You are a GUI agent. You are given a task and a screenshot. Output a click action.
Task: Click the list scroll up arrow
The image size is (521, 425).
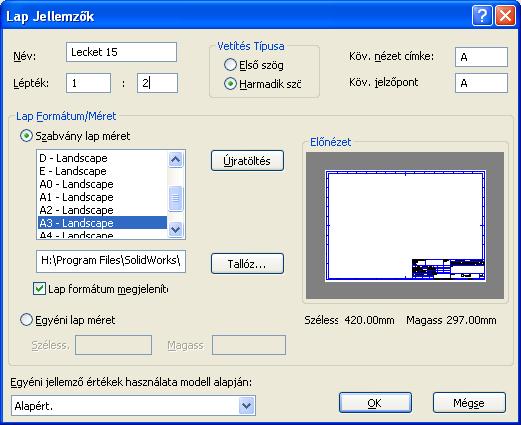click(175, 160)
